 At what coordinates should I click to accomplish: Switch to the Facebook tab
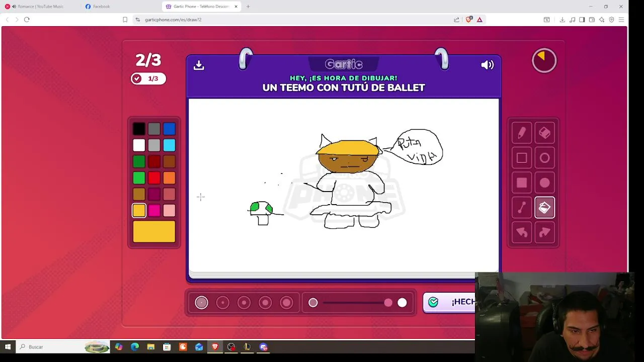(x=121, y=7)
